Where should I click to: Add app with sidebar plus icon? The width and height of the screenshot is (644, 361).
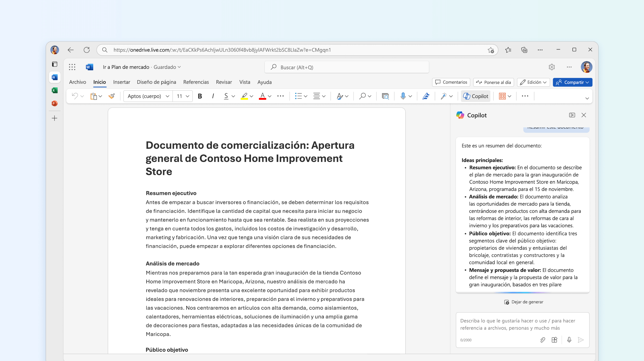[55, 118]
